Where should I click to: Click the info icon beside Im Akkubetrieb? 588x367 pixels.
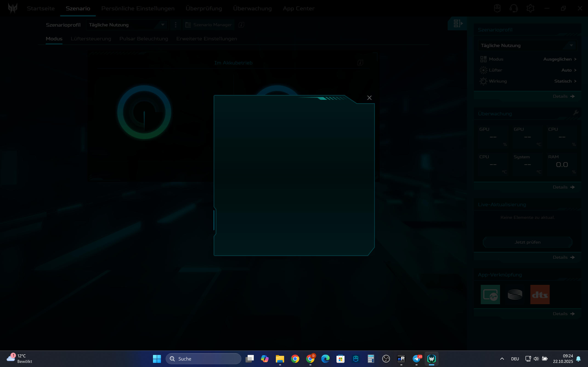tap(360, 63)
